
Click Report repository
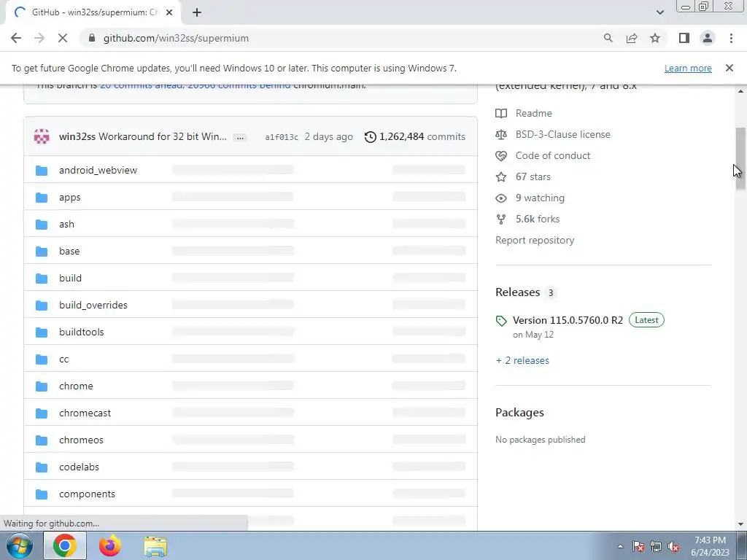pyautogui.click(x=535, y=240)
